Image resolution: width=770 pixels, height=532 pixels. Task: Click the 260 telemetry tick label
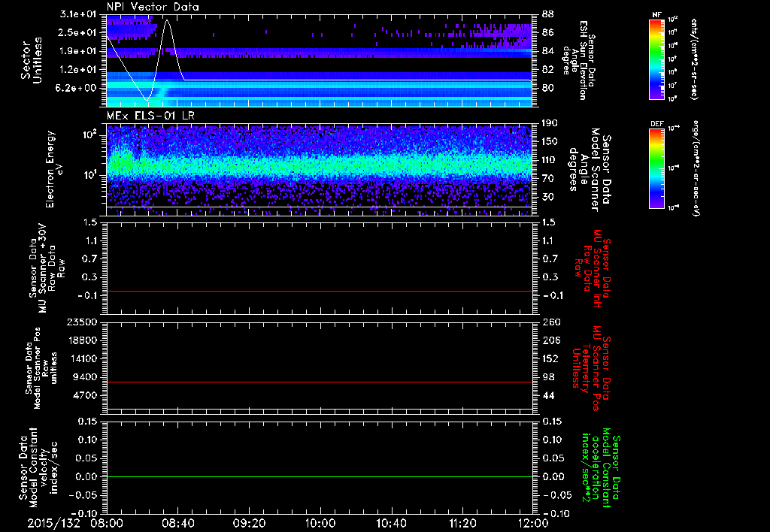pyautogui.click(x=550, y=322)
